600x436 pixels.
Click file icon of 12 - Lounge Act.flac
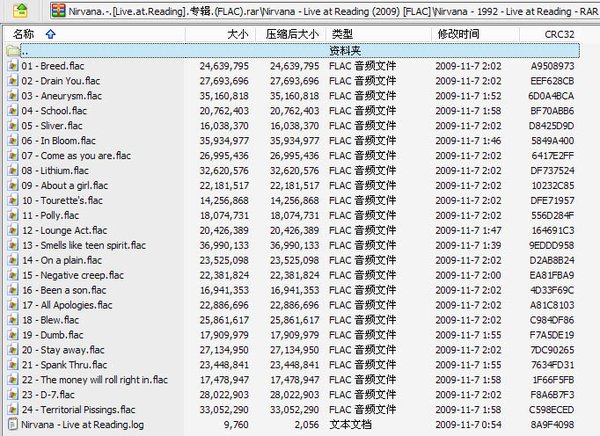click(13, 230)
